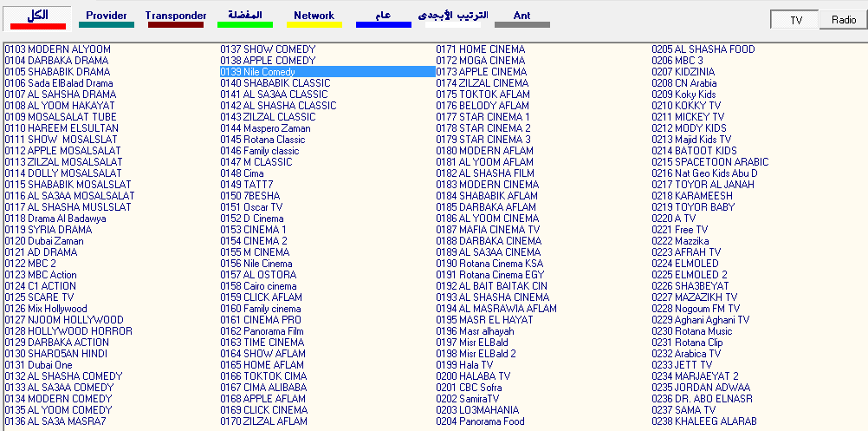Choose 0216 Nat Geo Kids Abu D
The width and height of the screenshot is (868, 431).
click(704, 173)
